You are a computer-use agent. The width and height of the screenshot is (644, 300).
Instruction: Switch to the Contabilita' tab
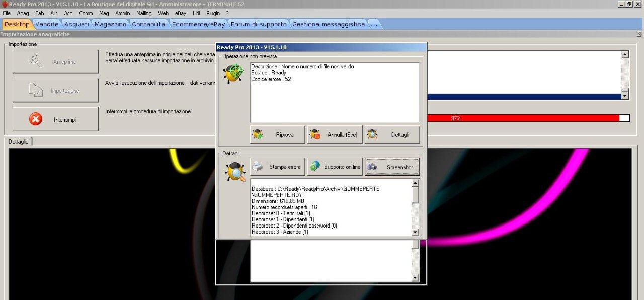tap(149, 24)
